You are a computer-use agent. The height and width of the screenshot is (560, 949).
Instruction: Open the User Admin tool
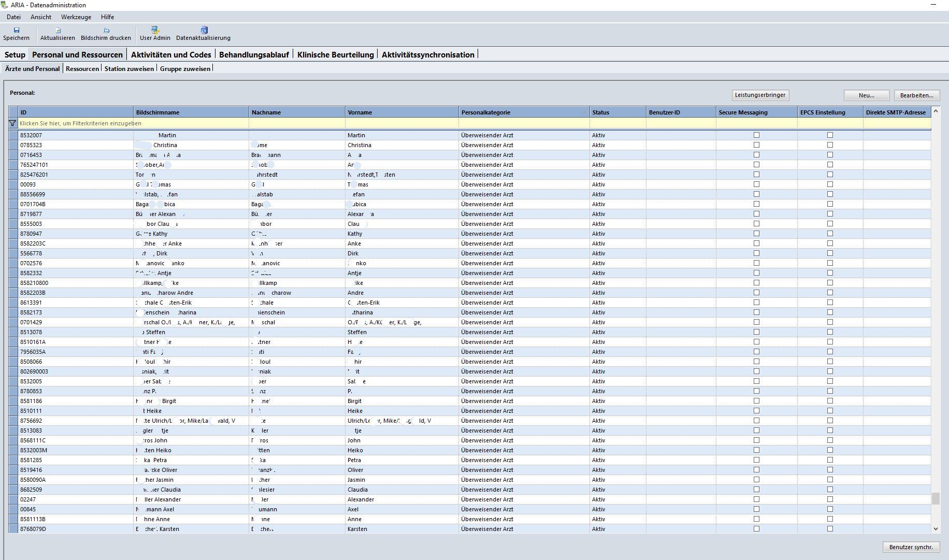click(155, 30)
